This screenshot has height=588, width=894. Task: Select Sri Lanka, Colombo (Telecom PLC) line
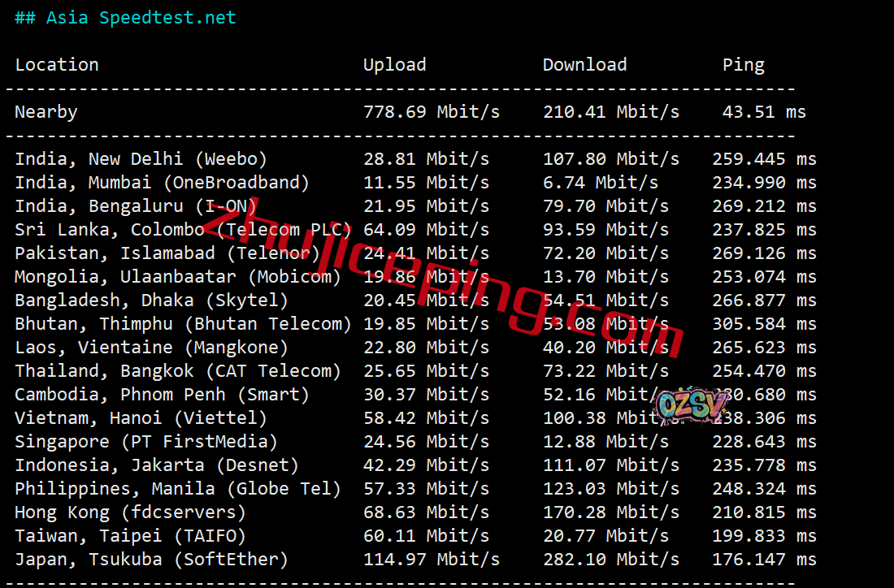[x=183, y=230]
